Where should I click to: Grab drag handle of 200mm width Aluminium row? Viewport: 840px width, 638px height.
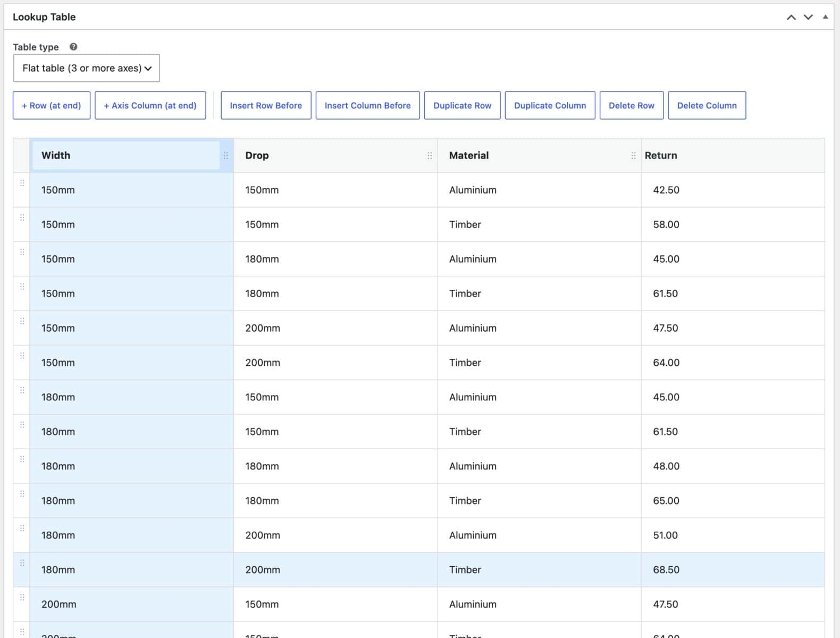pos(22,598)
